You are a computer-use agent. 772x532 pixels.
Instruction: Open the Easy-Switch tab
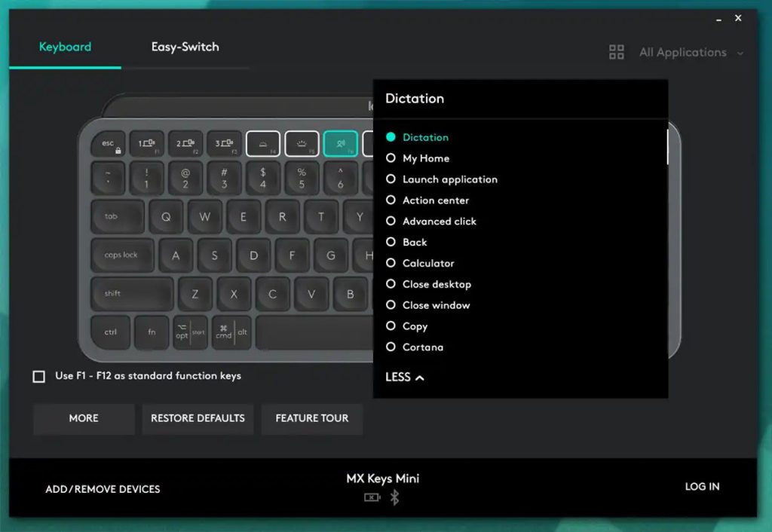[x=185, y=47]
